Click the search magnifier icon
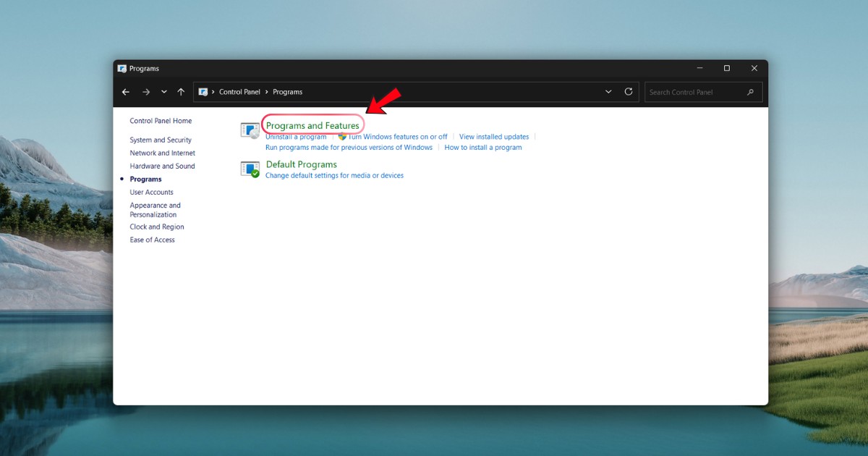The image size is (868, 456). pyautogui.click(x=750, y=92)
